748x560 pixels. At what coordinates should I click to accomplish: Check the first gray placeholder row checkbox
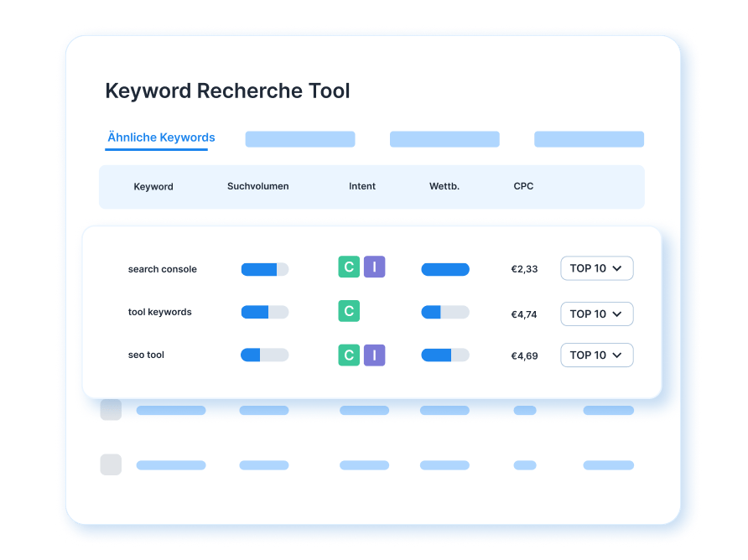(111, 410)
